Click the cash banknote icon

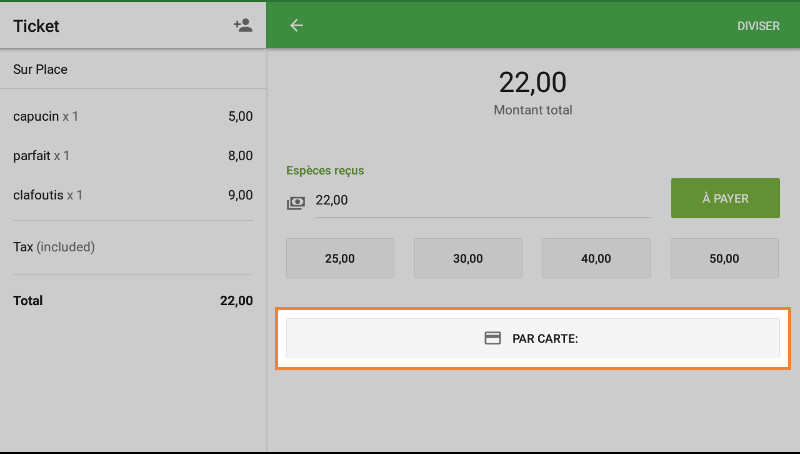[296, 202]
